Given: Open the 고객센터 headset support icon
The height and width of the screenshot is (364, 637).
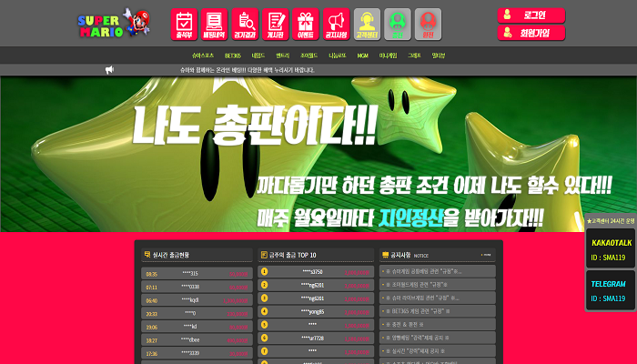Looking at the screenshot, I should (367, 25).
